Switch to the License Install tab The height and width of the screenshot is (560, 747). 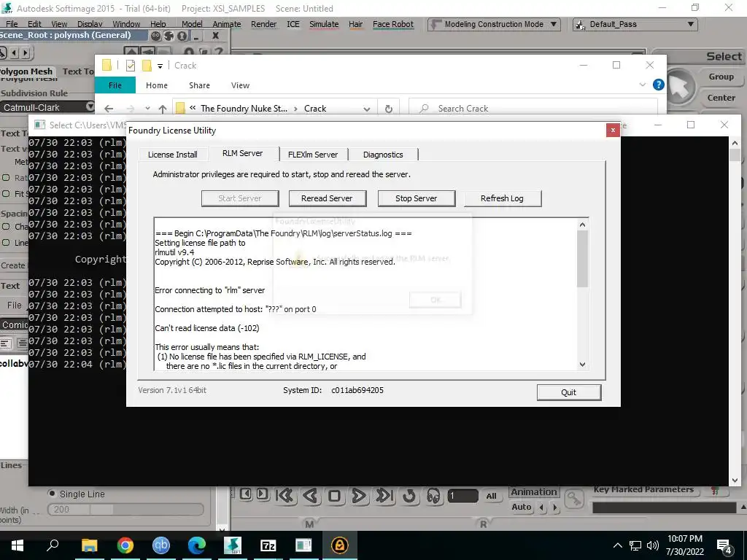pos(172,155)
